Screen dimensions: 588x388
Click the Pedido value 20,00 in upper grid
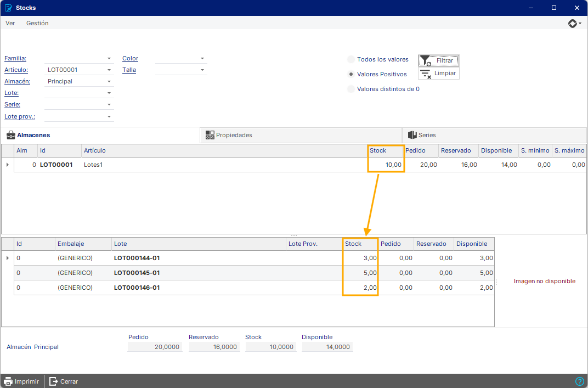click(428, 165)
